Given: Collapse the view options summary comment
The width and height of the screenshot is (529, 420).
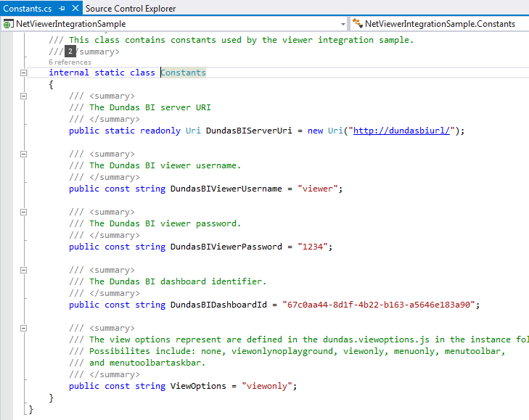Looking at the screenshot, I should point(23,329).
